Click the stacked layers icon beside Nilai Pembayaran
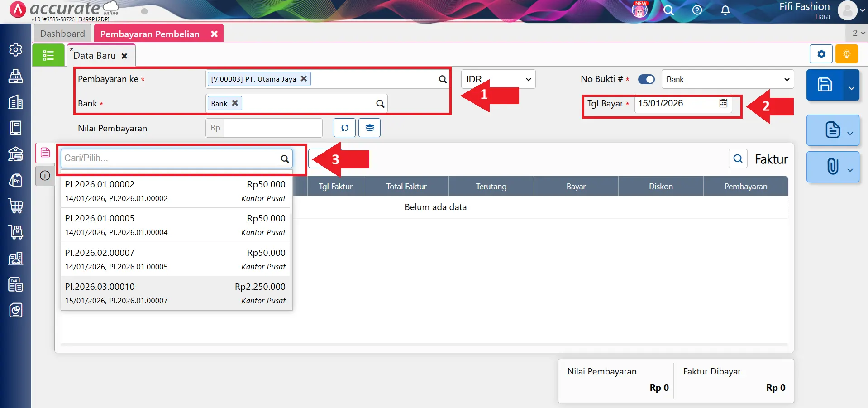The image size is (868, 408). [x=369, y=128]
